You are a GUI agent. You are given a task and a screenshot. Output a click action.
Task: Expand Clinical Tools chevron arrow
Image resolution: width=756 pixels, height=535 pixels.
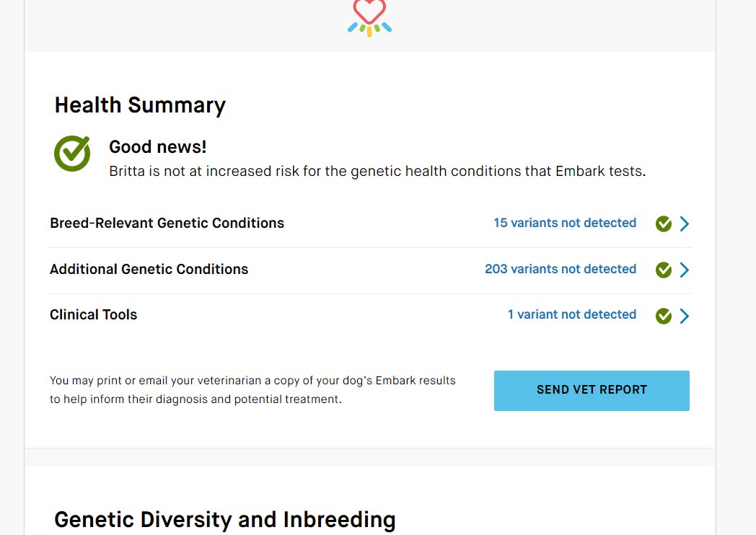click(x=684, y=316)
